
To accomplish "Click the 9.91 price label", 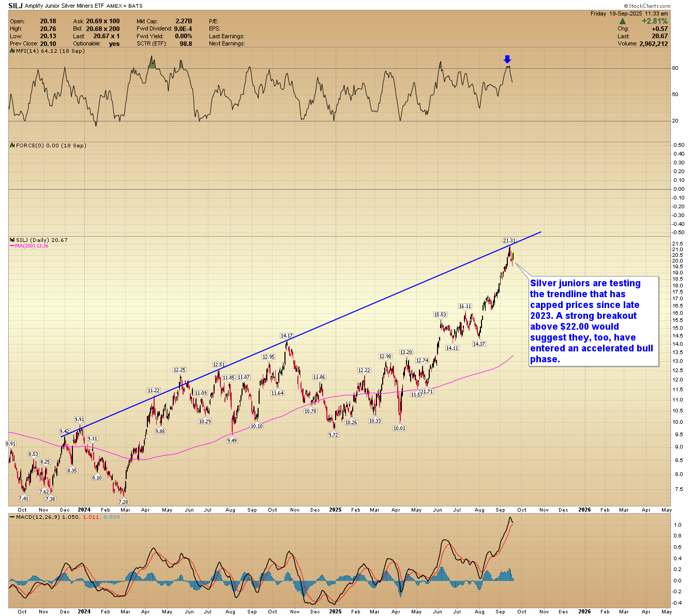I will [79, 420].
